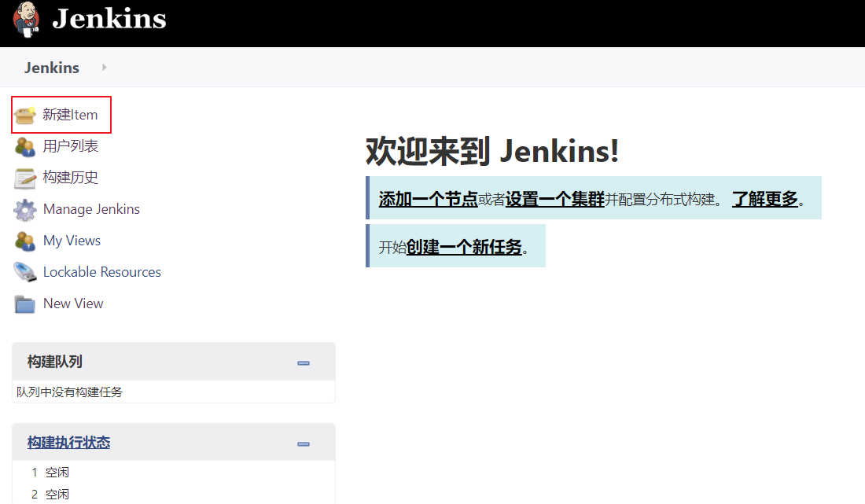Click the Jenkins title in the header
865x504 pixels.
[109, 19]
